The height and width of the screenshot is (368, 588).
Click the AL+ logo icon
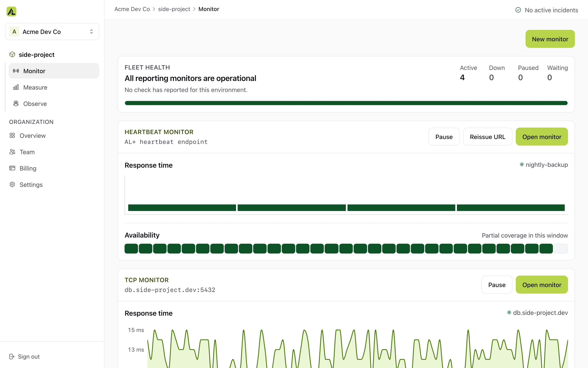click(11, 11)
